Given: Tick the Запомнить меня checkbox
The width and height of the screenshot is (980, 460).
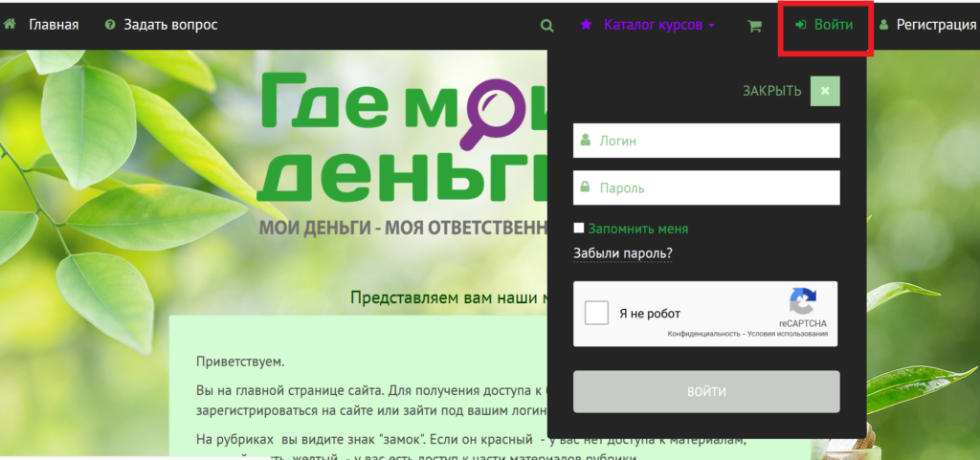Looking at the screenshot, I should 579,228.
